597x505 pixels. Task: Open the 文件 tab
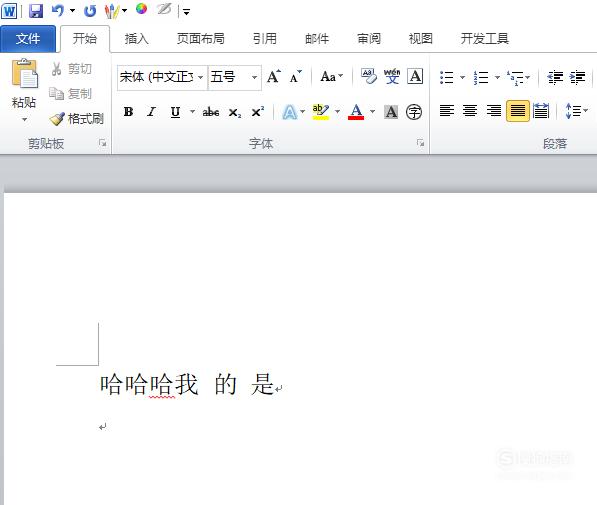click(x=28, y=38)
